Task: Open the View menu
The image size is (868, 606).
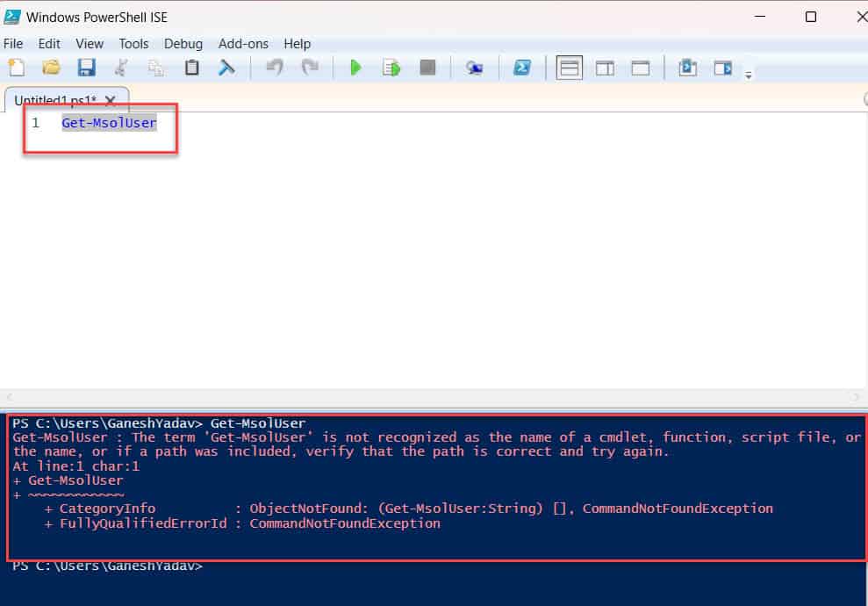Action: coord(90,44)
